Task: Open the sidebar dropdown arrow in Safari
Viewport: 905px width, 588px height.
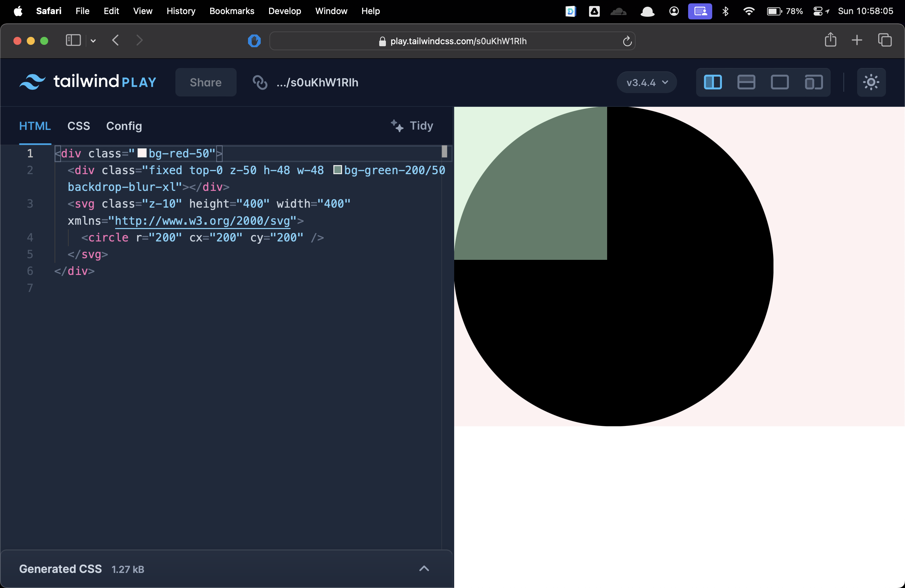Action: click(93, 41)
